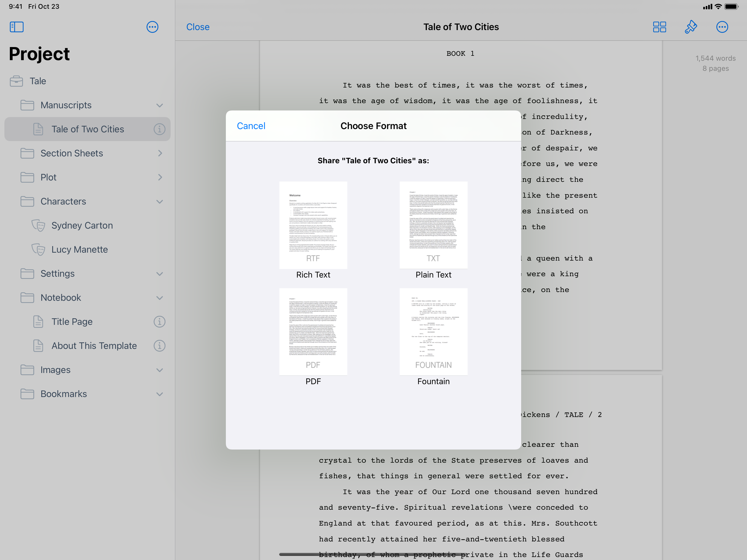Toggle the sidebar panel icon
Viewport: 747px width, 560px height.
(x=17, y=27)
